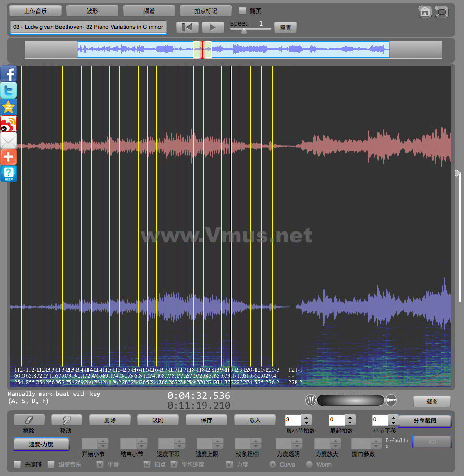Click the 重置 speed reset button
This screenshot has height=476, width=464.
tap(286, 27)
